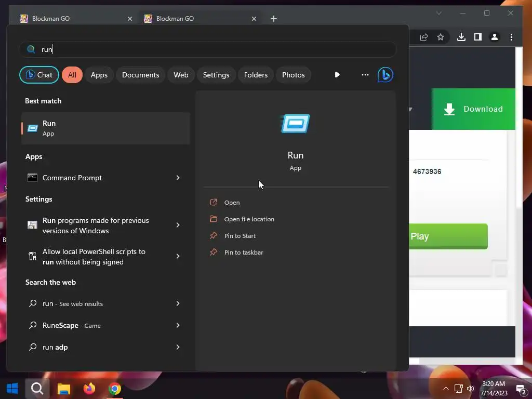Open Chrome downloads icon

(x=461, y=37)
